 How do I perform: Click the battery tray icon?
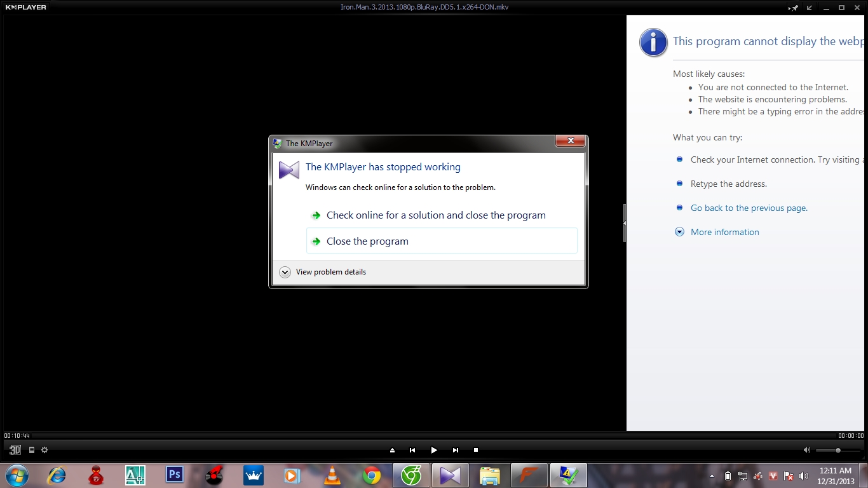pos(728,475)
